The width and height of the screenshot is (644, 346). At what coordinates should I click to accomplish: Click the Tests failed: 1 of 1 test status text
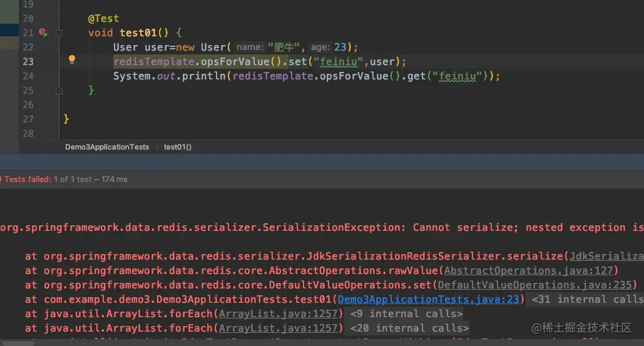click(66, 180)
